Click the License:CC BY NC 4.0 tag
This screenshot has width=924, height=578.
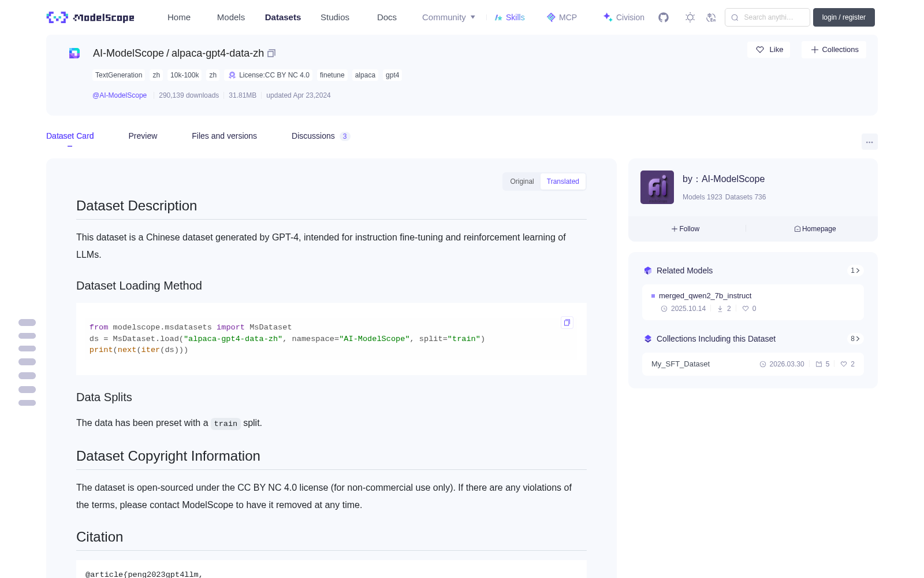269,75
